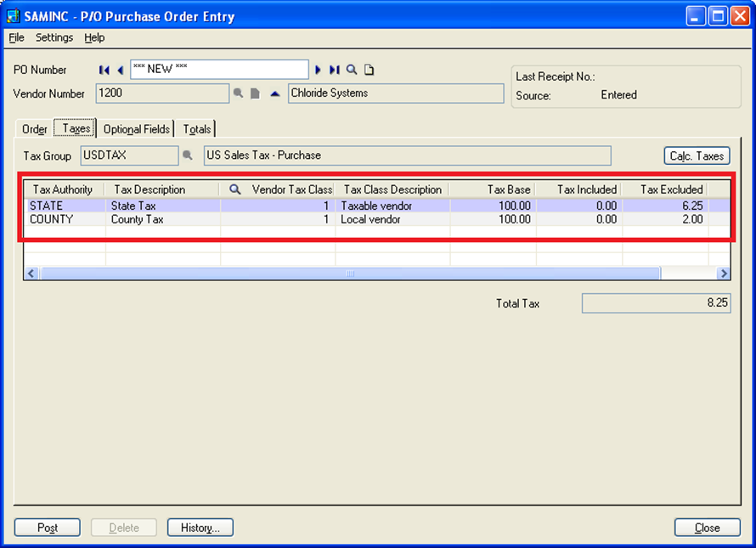
Task: Click the 2.00 Tax Excluded cell
Action: click(665, 219)
